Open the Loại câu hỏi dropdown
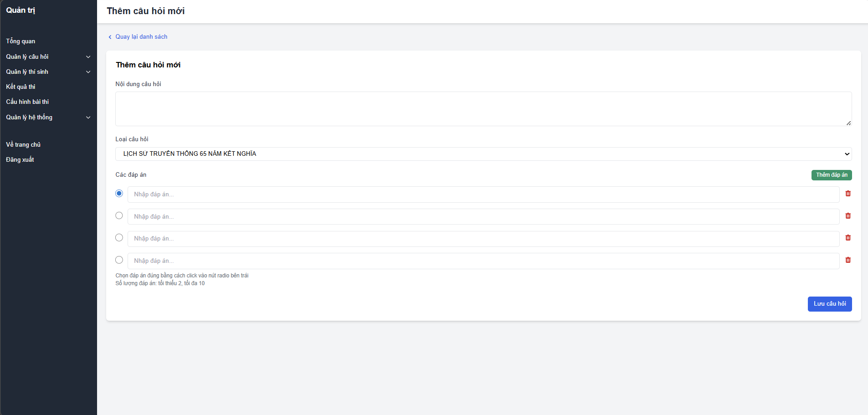This screenshot has width=868, height=415. click(x=483, y=154)
